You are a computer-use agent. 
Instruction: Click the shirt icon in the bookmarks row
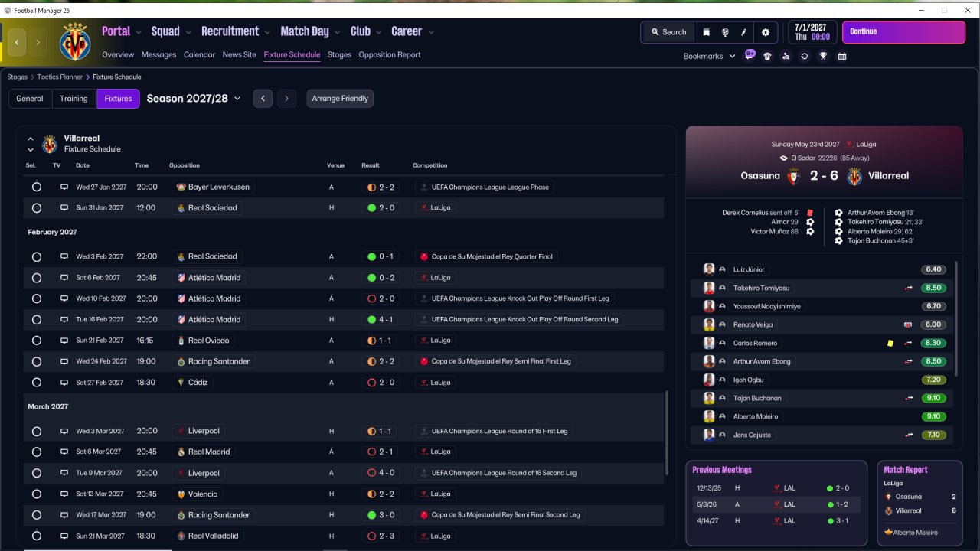tap(768, 56)
